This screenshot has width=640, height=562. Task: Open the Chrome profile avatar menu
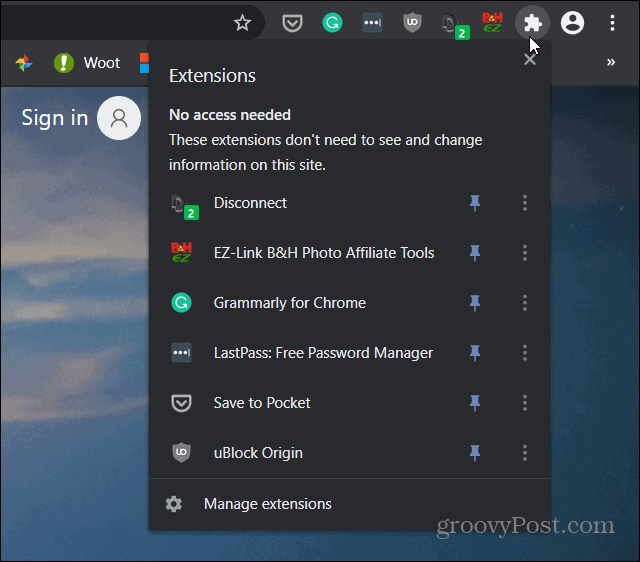[572, 22]
